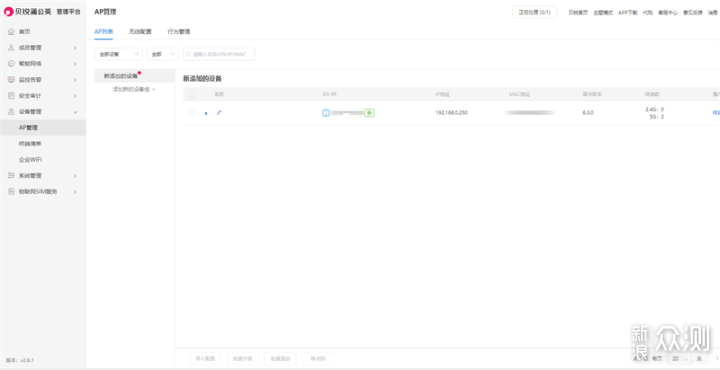Collapse the 设备管理 menu chevron
The width and height of the screenshot is (720, 370).
[x=75, y=112]
